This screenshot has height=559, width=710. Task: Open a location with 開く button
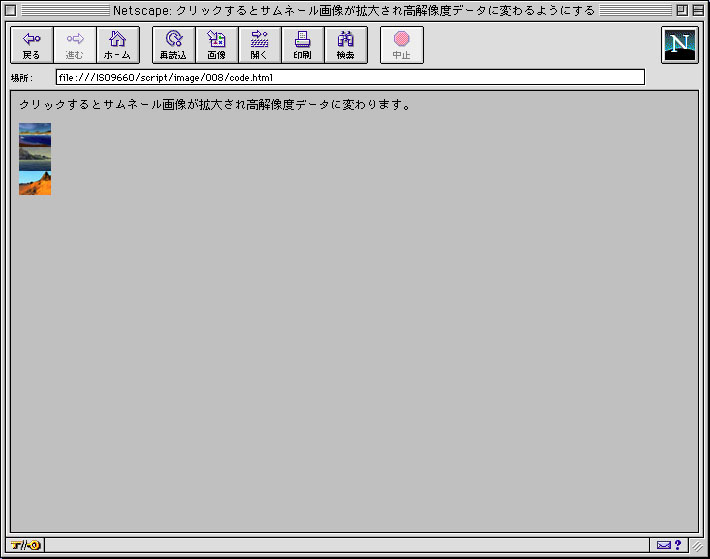[x=260, y=45]
